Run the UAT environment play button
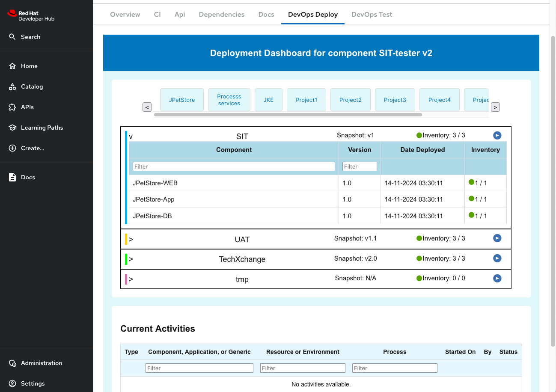Screen dimensions: 556x392 (497, 238)
